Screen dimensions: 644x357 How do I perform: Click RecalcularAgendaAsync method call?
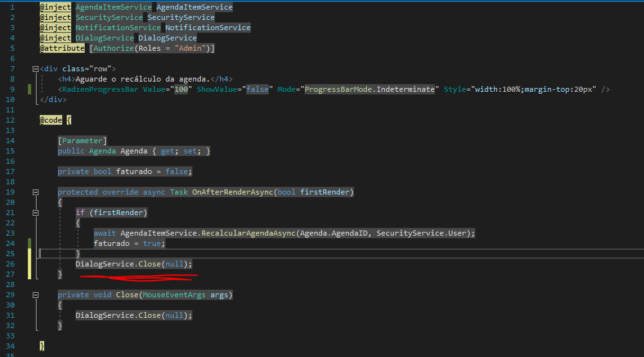pos(248,233)
